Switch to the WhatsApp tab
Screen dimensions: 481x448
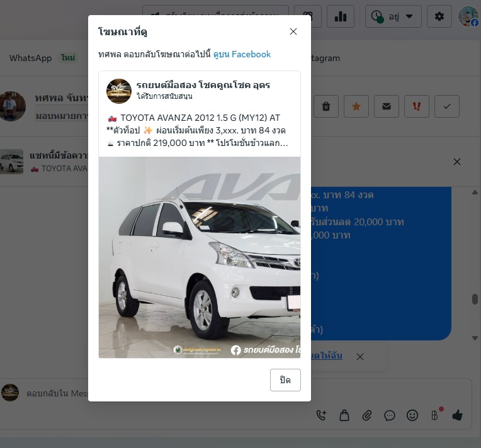(30, 58)
